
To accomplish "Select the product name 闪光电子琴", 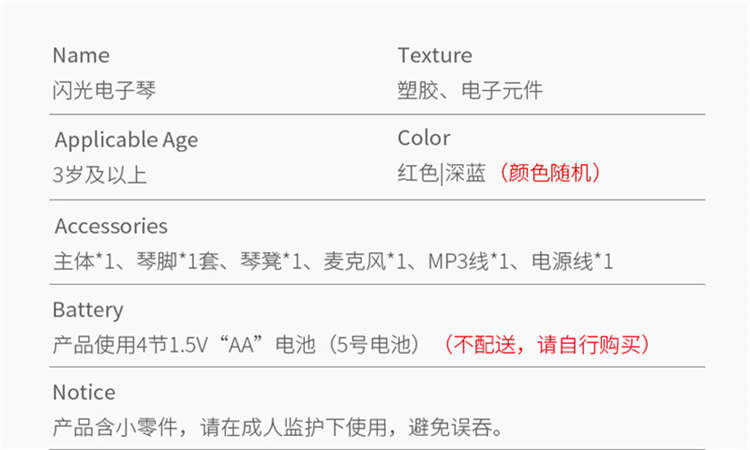I will coord(104,91).
